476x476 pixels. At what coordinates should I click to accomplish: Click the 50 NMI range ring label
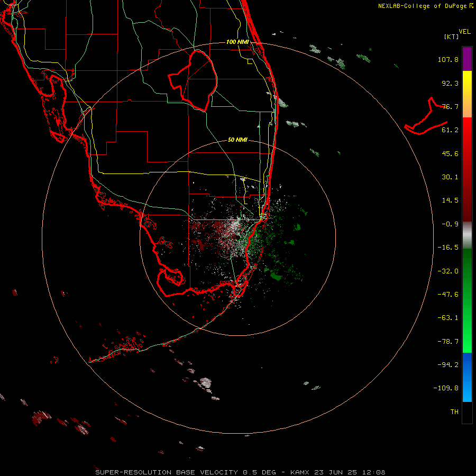point(237,140)
